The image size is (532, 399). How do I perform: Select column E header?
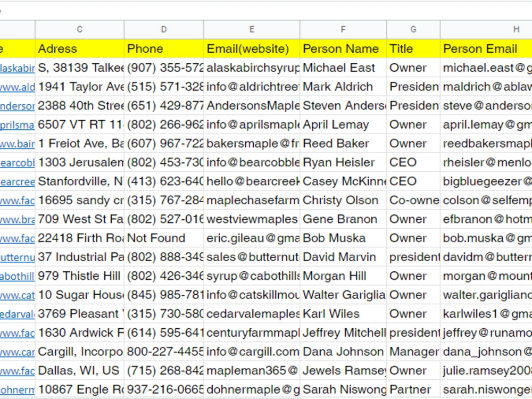click(x=252, y=29)
